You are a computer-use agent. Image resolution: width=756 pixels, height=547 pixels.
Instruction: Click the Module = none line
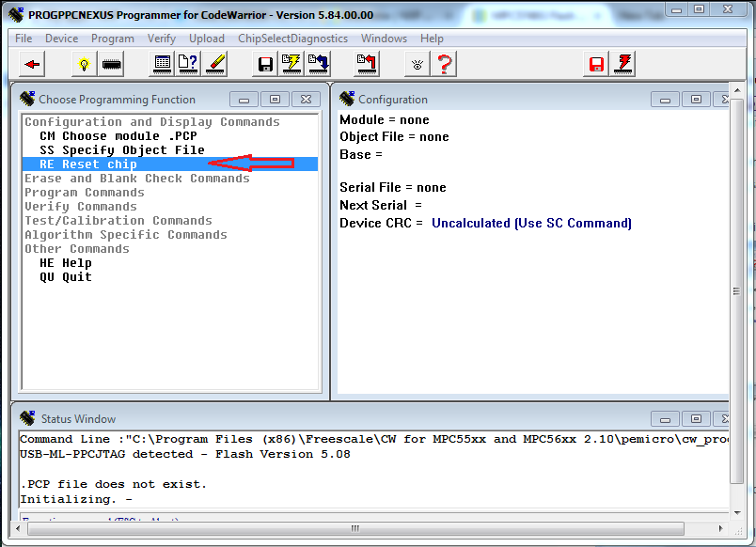[x=385, y=119]
